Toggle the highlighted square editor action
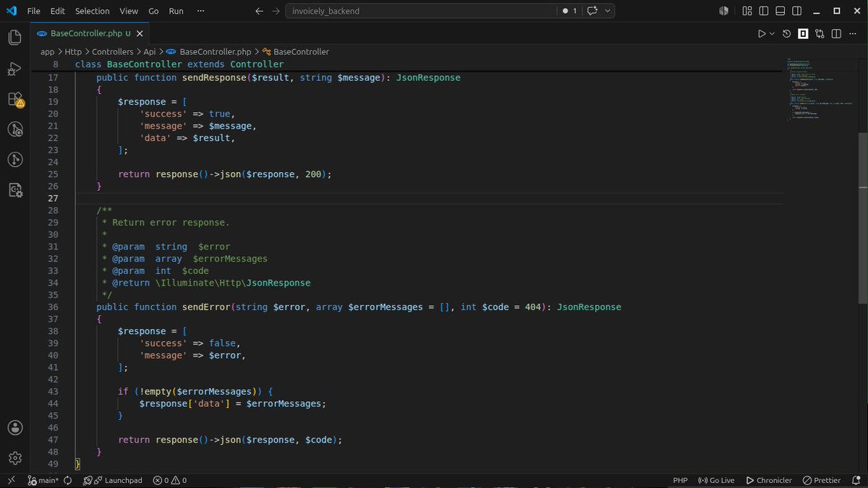 (804, 33)
